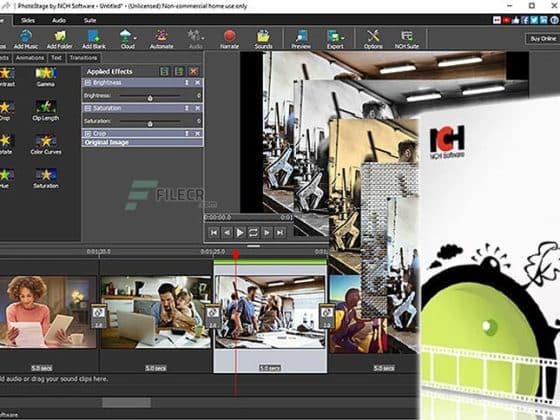Click the help question-mark icon
The height and width of the screenshot is (420, 560).
554,20
